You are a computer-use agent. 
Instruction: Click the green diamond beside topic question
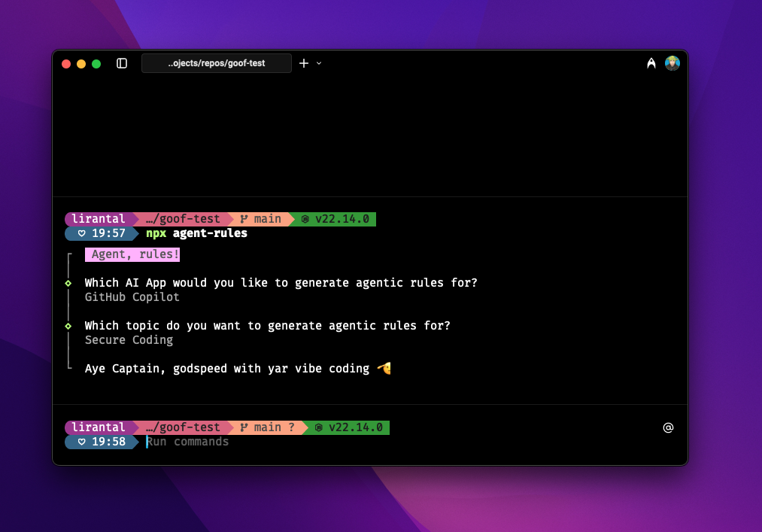[68, 326]
